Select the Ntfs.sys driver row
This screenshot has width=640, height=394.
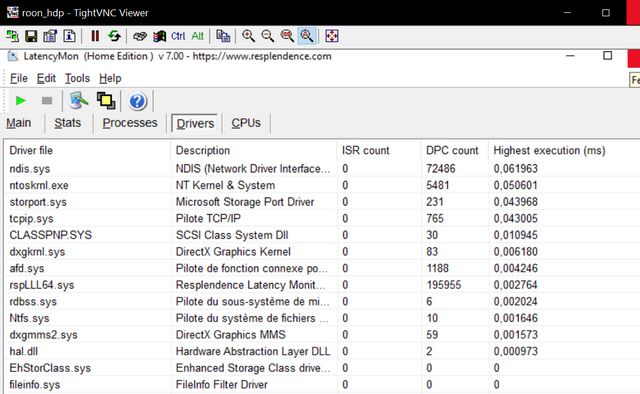pyautogui.click(x=322, y=318)
